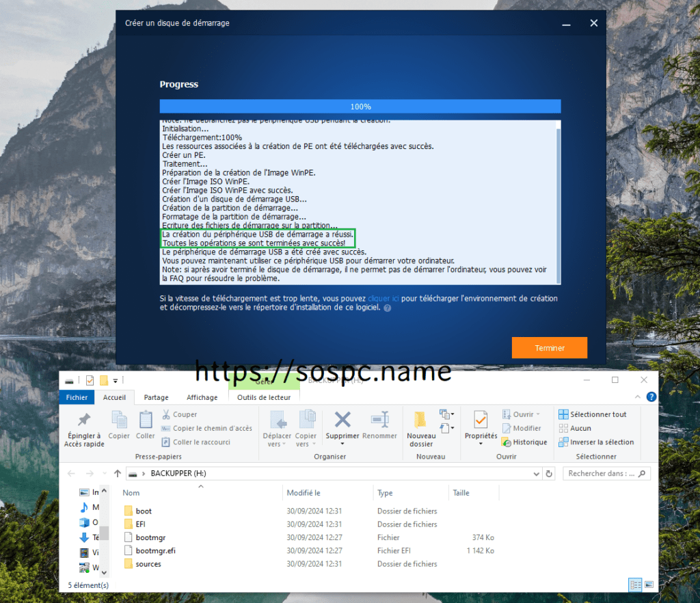Expand the address bar history dropdown
700x603 pixels.
pos(535,473)
